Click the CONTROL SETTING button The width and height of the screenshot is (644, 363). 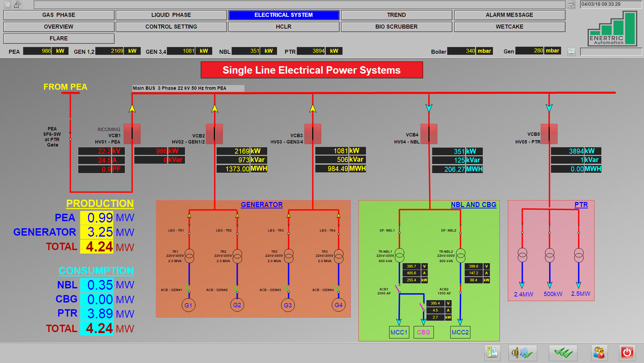pos(171,27)
